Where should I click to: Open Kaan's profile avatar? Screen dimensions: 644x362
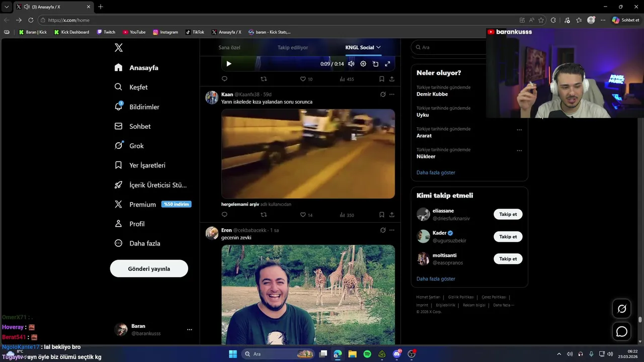click(212, 98)
